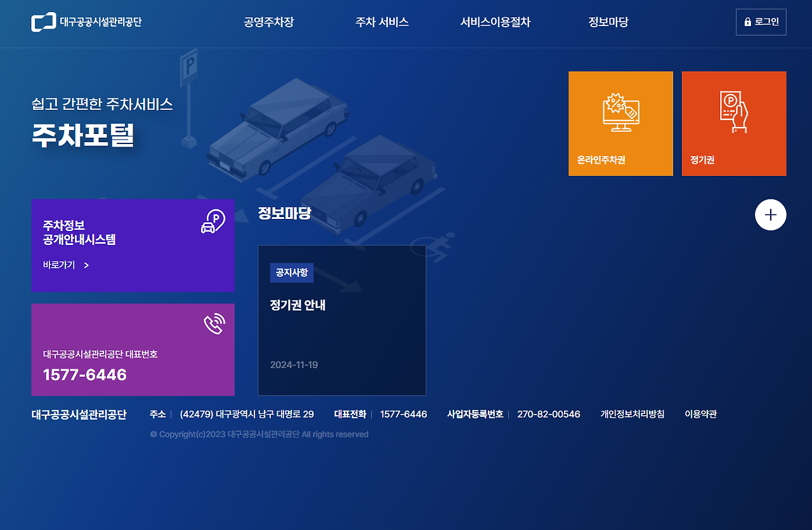Click the parking location pin icon
The image size is (812, 530).
pos(212,222)
